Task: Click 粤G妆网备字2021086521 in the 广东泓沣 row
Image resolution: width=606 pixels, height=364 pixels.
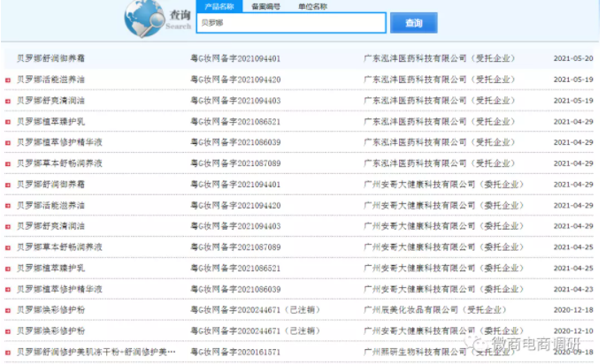Action: click(x=235, y=122)
